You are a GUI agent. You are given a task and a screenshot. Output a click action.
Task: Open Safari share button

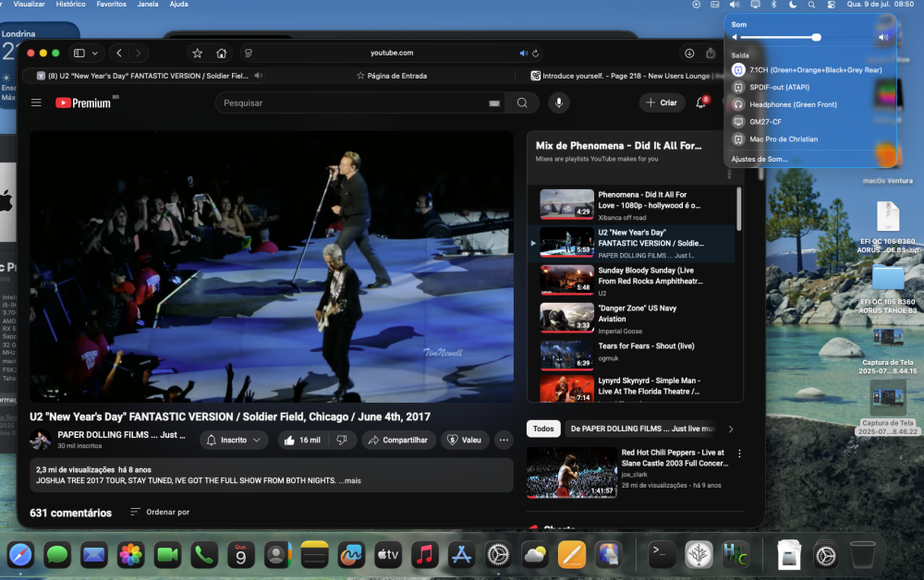tap(711, 53)
